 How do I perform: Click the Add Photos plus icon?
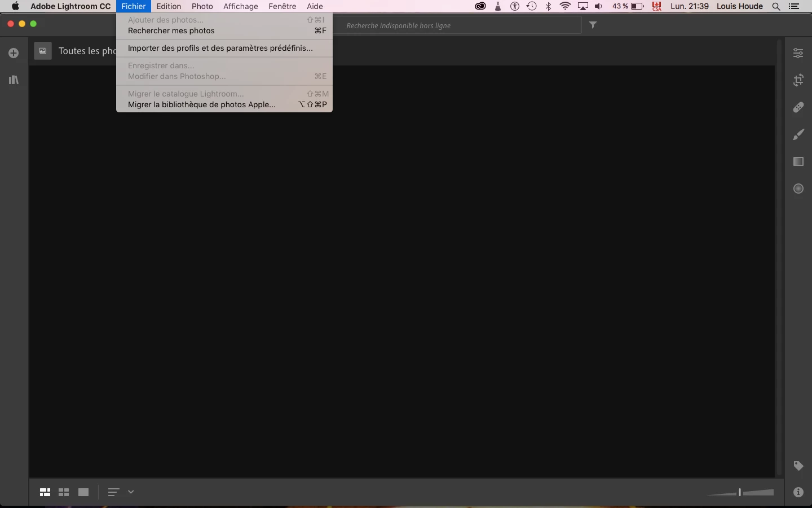coord(14,53)
